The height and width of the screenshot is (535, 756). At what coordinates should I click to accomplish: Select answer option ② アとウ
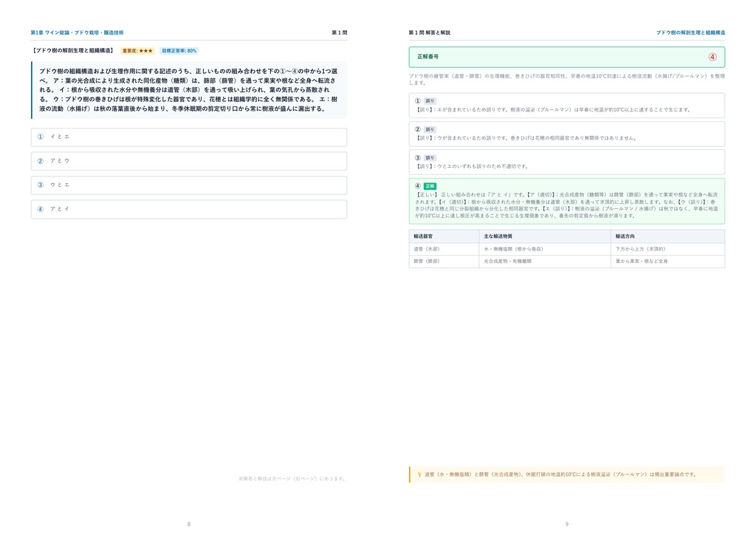coord(189,161)
